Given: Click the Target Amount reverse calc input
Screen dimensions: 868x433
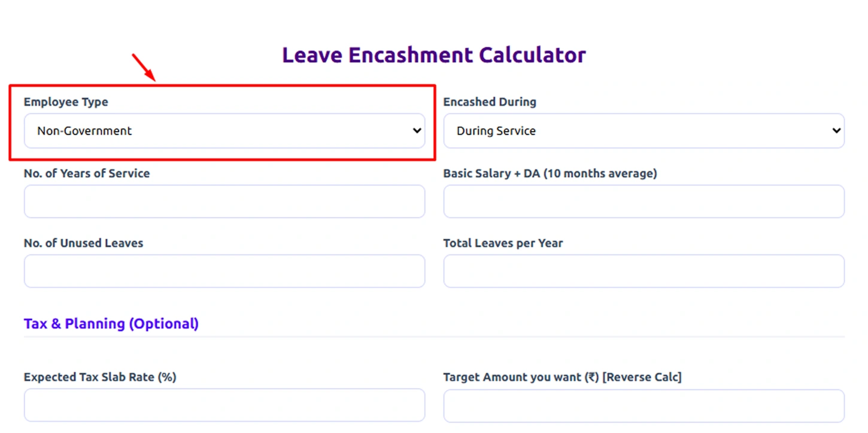Looking at the screenshot, I should click(x=644, y=405).
